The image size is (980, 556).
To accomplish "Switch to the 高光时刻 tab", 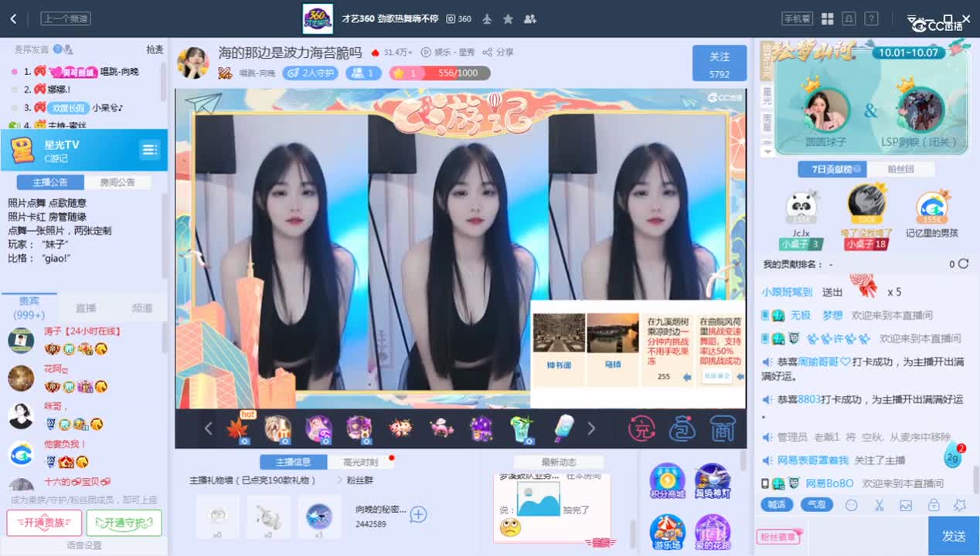I will click(x=360, y=462).
